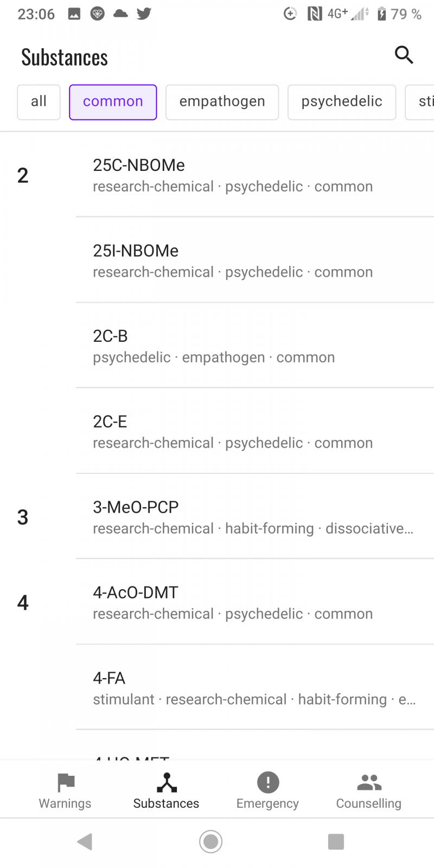This screenshot has height=868, width=434.
Task: Toggle the 'common' filter chip
Action: [x=113, y=102]
